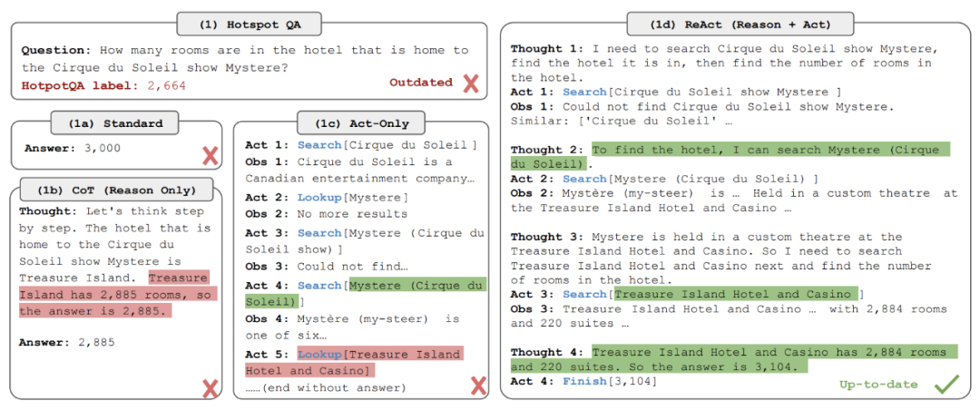980x410 pixels.
Task: Click the red-highlighted Lookup in Act 5
Action: (x=318, y=355)
